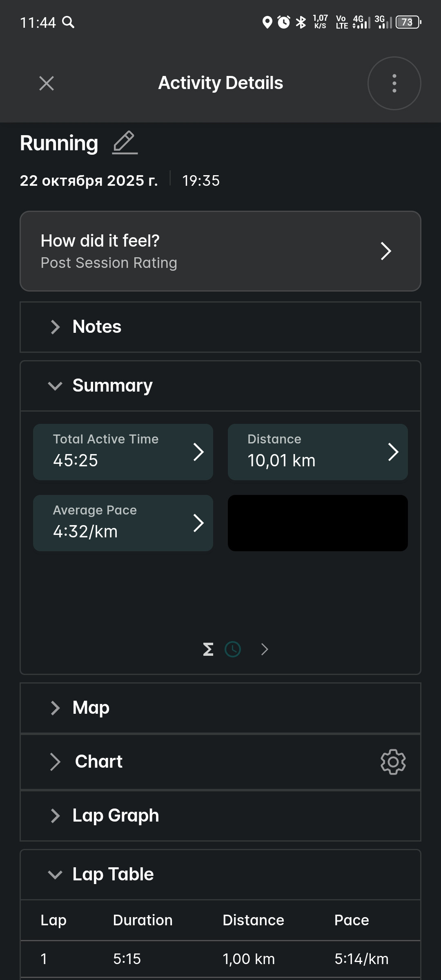Expand the Map section
This screenshot has height=980, width=441.
point(220,708)
